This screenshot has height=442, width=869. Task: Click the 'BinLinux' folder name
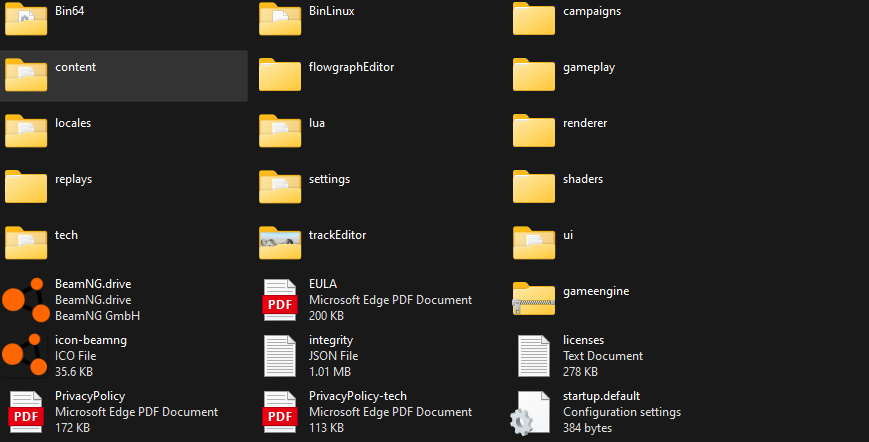(331, 11)
